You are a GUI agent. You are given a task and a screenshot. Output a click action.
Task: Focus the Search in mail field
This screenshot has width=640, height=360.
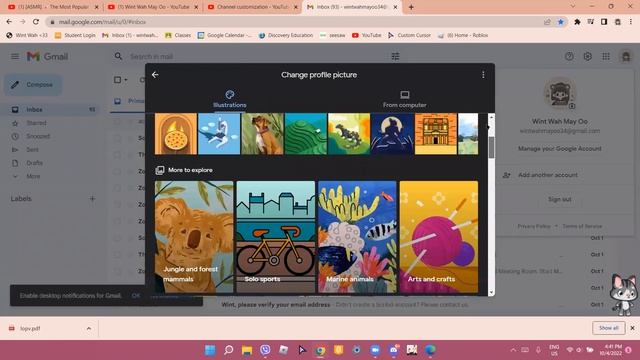(x=257, y=56)
